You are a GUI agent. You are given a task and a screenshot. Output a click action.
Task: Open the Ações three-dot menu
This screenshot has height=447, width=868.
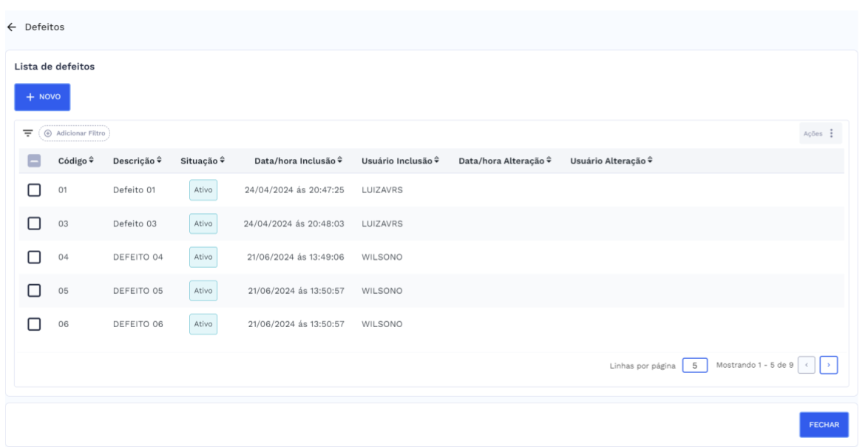tap(831, 133)
